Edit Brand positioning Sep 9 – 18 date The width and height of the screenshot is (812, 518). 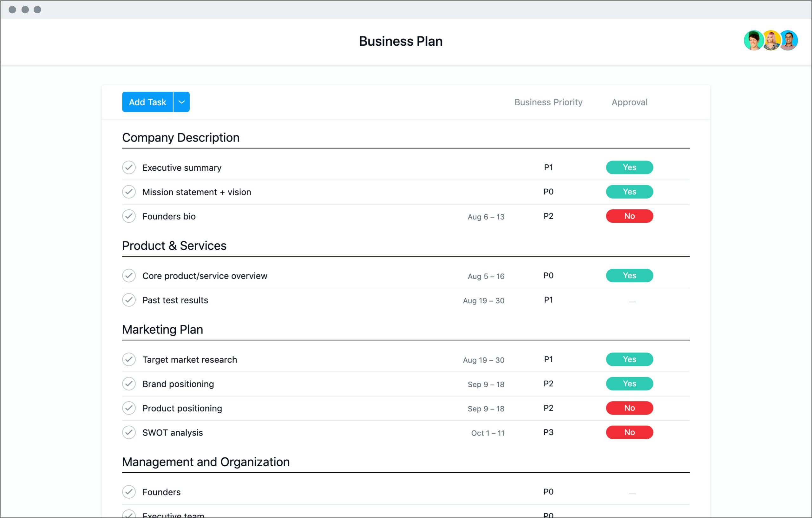coord(486,384)
